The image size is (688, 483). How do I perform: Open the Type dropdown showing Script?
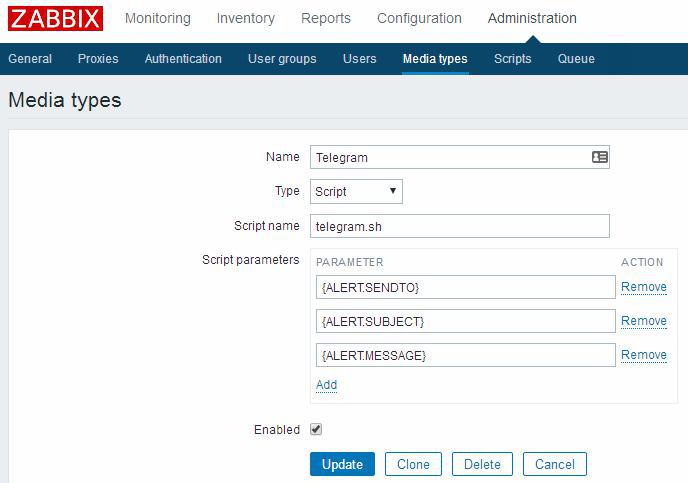pyautogui.click(x=356, y=191)
